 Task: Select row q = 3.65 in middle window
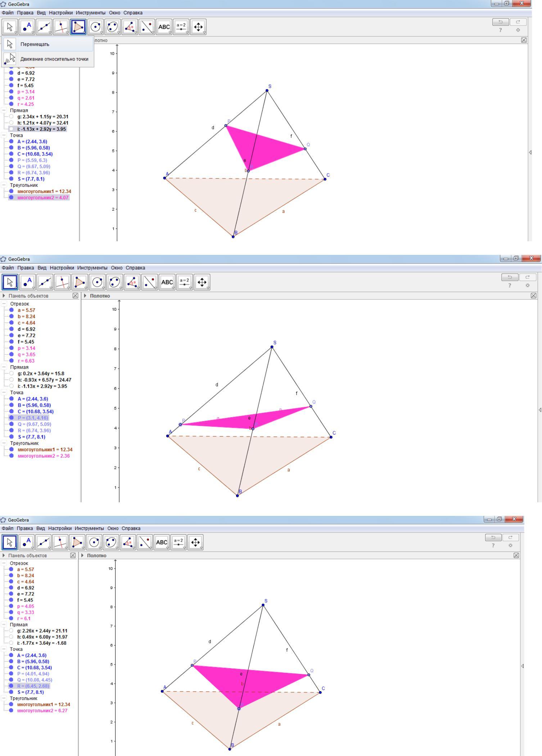26,355
